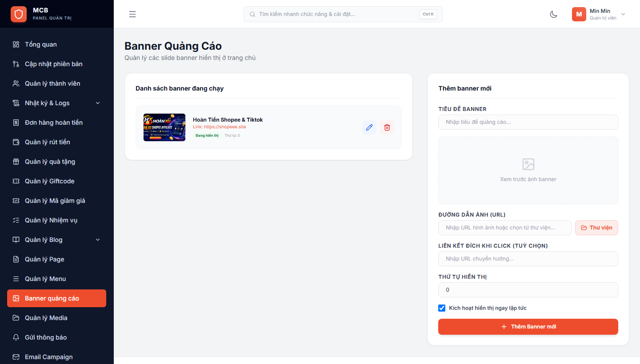Screen dimensions: 640x364
Task: Focus the Tiêu đề banner input field
Action: (528, 122)
